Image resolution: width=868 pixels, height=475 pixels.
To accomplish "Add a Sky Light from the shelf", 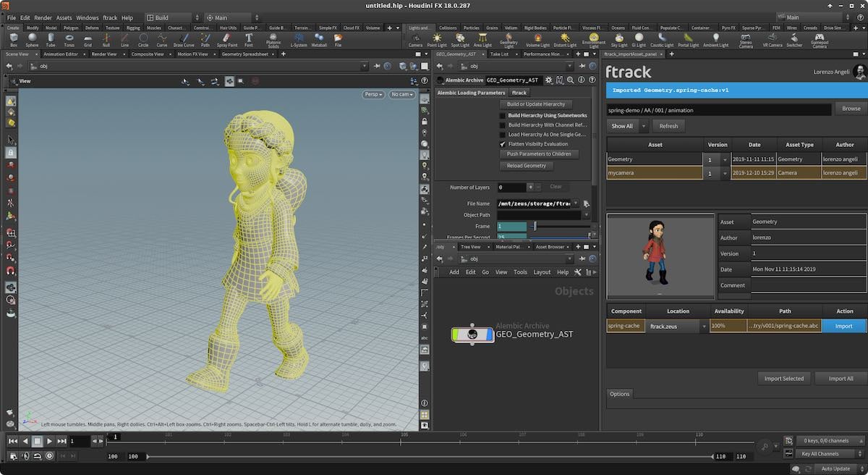I will point(619,40).
